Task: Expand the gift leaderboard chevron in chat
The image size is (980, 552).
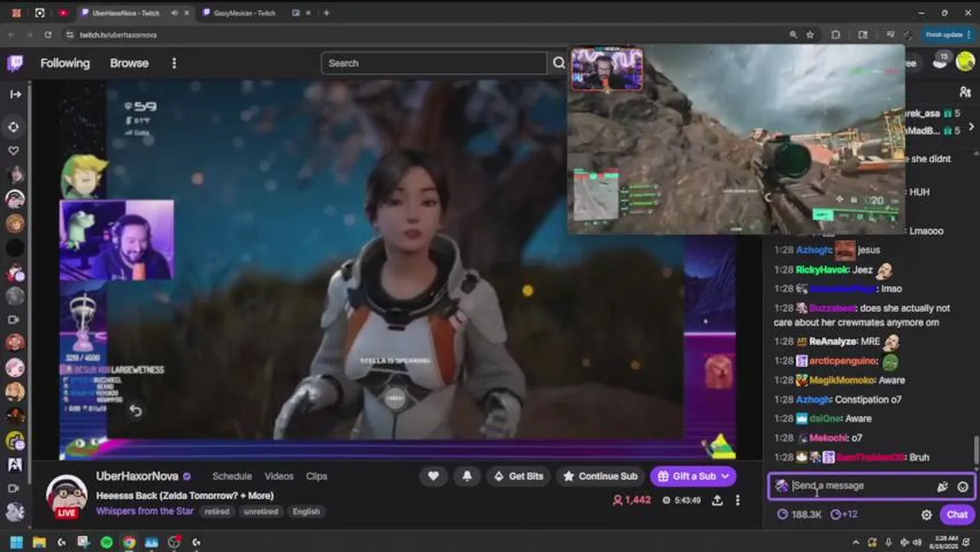Action: click(971, 126)
